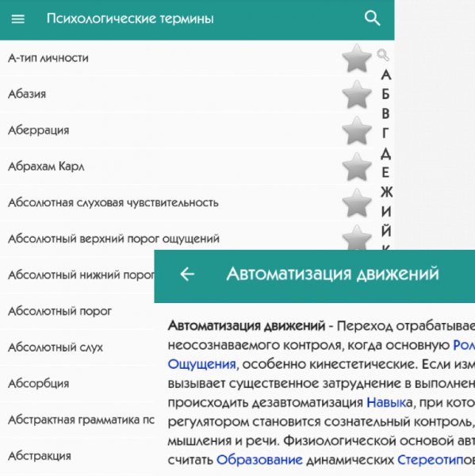The width and height of the screenshot is (475, 476).
Task: Jump to letter А in index
Action: click(x=385, y=75)
